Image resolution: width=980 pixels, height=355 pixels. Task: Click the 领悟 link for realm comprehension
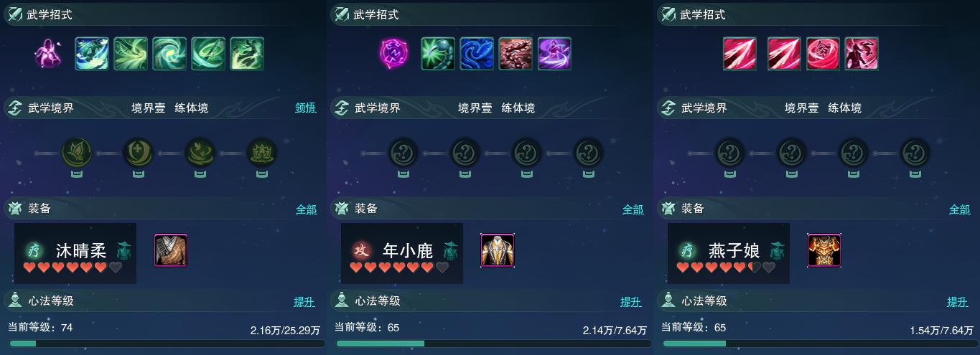(306, 108)
